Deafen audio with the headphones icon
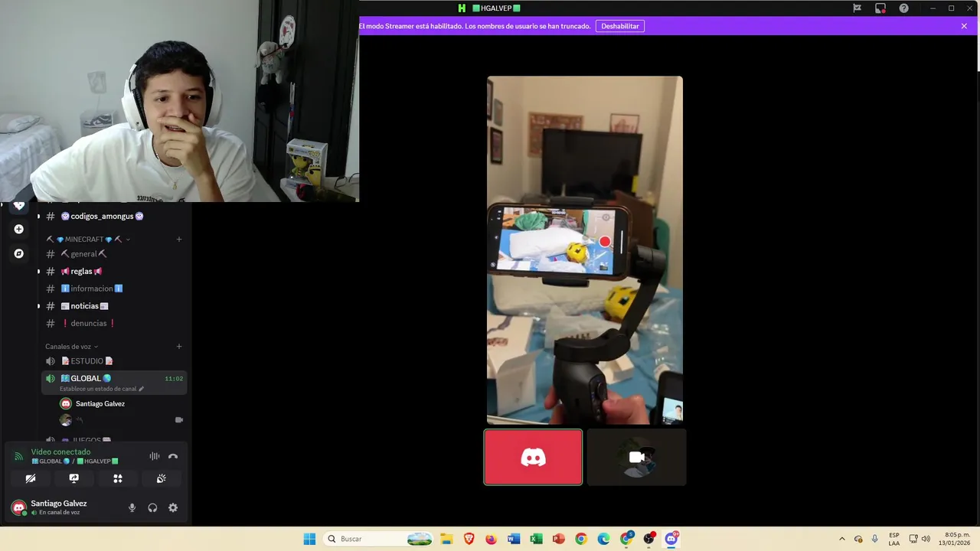 [152, 507]
